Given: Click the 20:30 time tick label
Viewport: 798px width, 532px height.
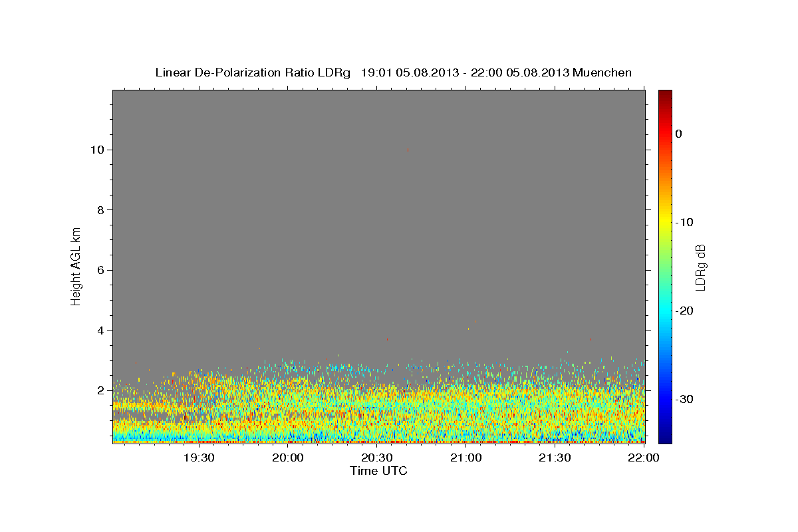Looking at the screenshot, I should 377,458.
